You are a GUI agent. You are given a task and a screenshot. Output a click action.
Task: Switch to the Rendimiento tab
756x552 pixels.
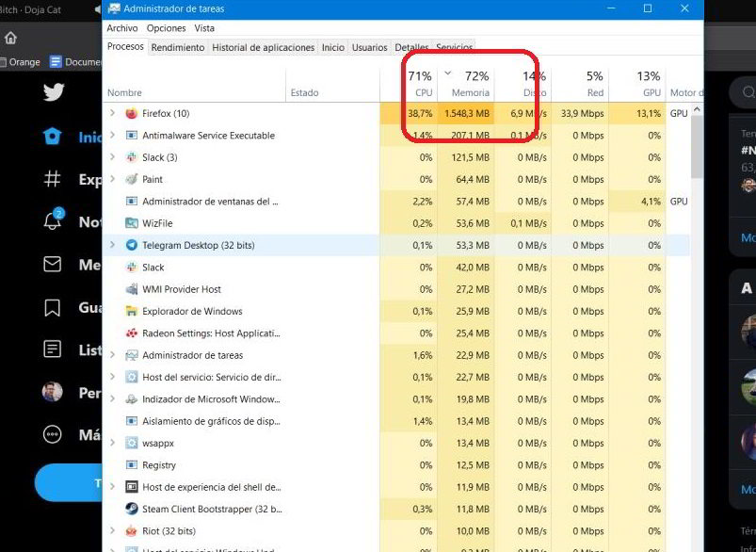tap(177, 48)
